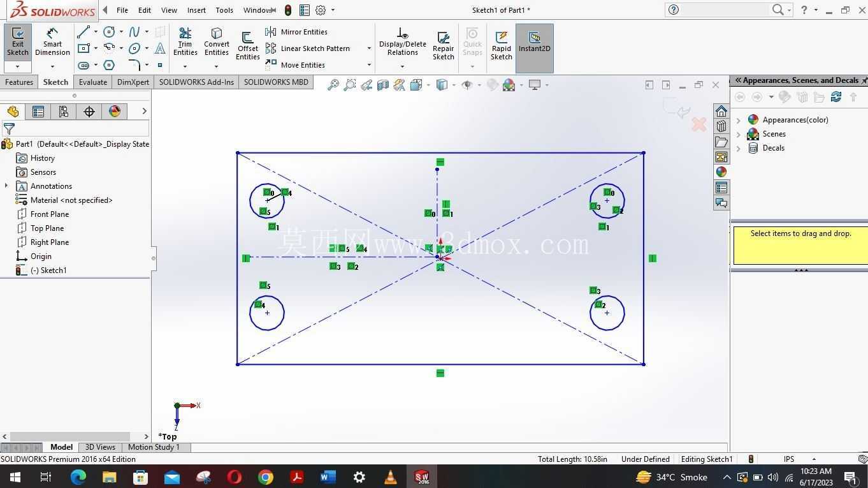Click Move Entities button
The image size is (868, 488).
295,65
